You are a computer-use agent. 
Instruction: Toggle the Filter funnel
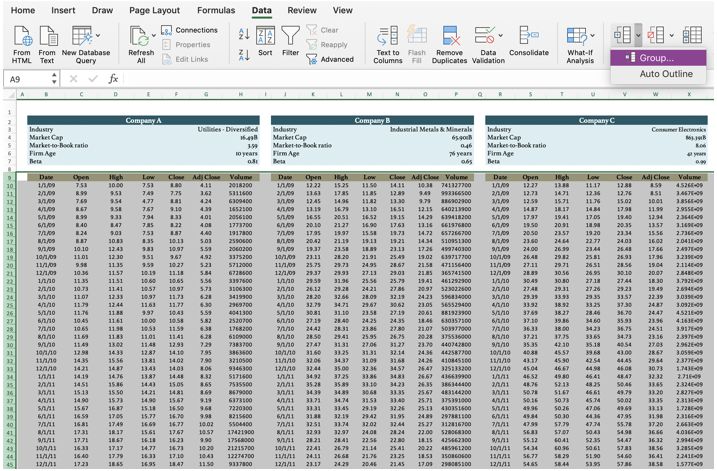[290, 41]
